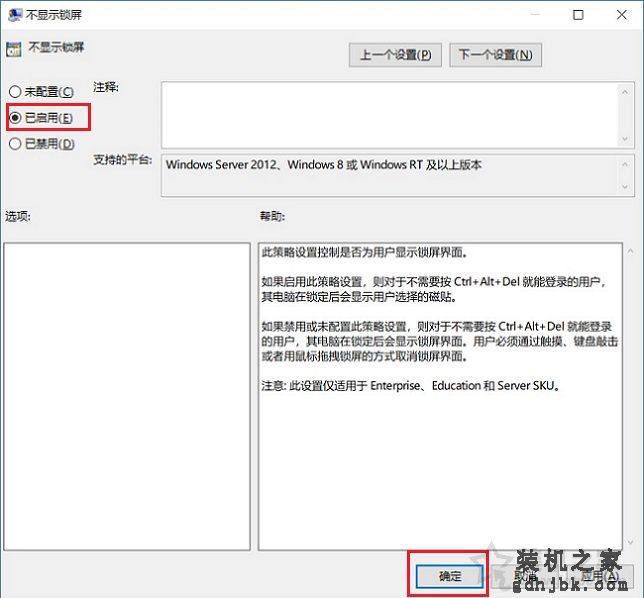644x598 pixels.
Task: Click the 上一个设置(P) button
Action: click(x=395, y=55)
